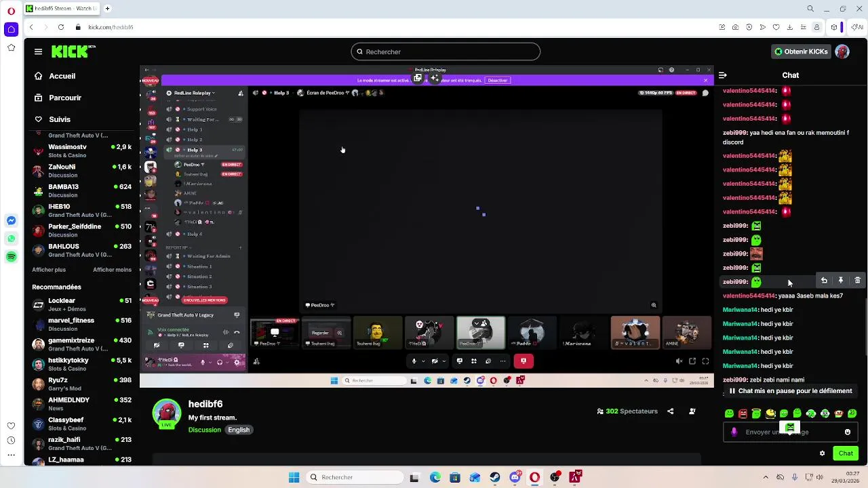The image size is (868, 488).
Task: Open Windows Start menu on taskbar
Action: point(294,477)
